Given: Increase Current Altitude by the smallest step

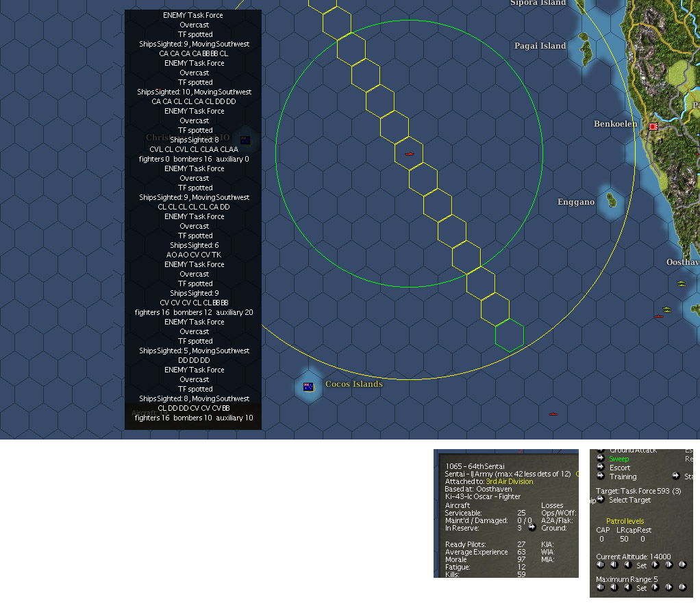Looking at the screenshot, I should [655, 565].
